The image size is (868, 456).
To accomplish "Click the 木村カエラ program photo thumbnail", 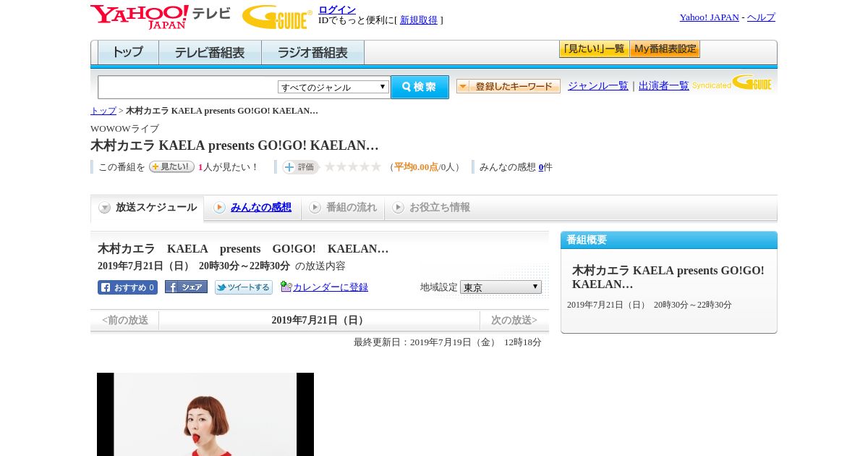I will pos(205,414).
